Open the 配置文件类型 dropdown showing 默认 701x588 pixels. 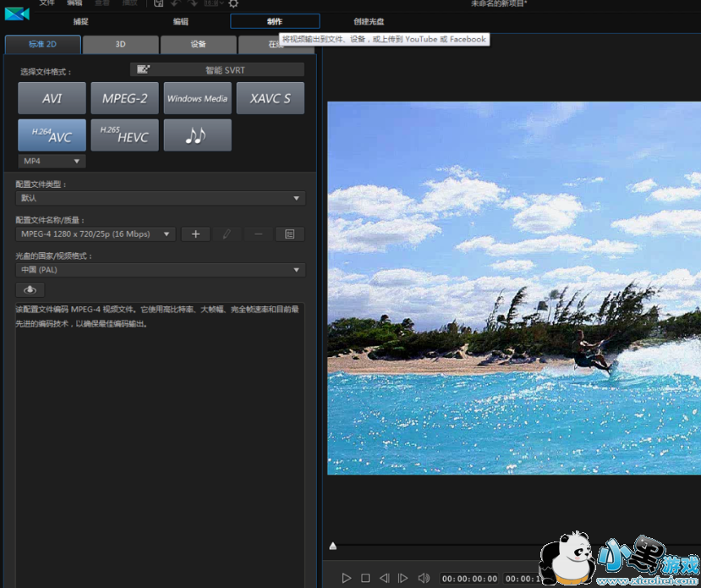tap(161, 198)
